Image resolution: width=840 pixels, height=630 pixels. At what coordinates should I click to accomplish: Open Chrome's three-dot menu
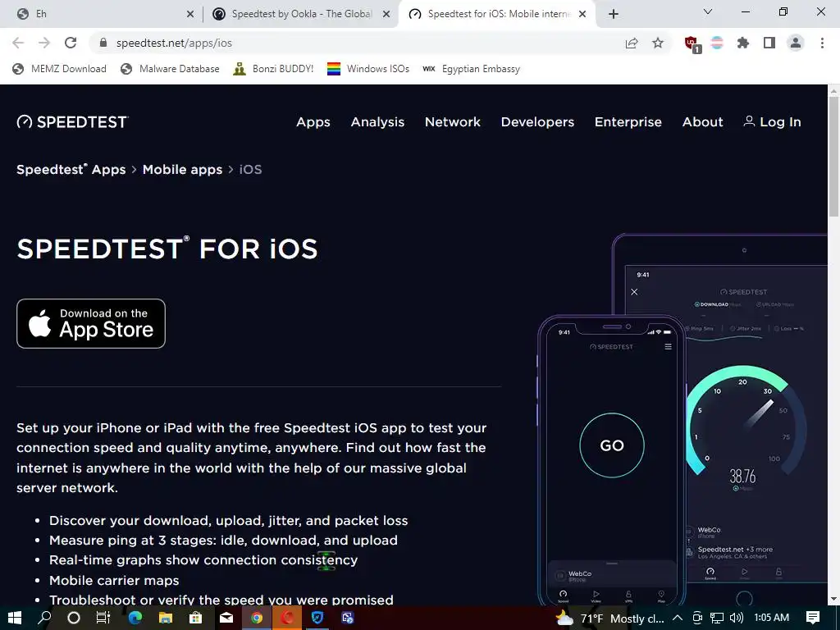pos(822,43)
